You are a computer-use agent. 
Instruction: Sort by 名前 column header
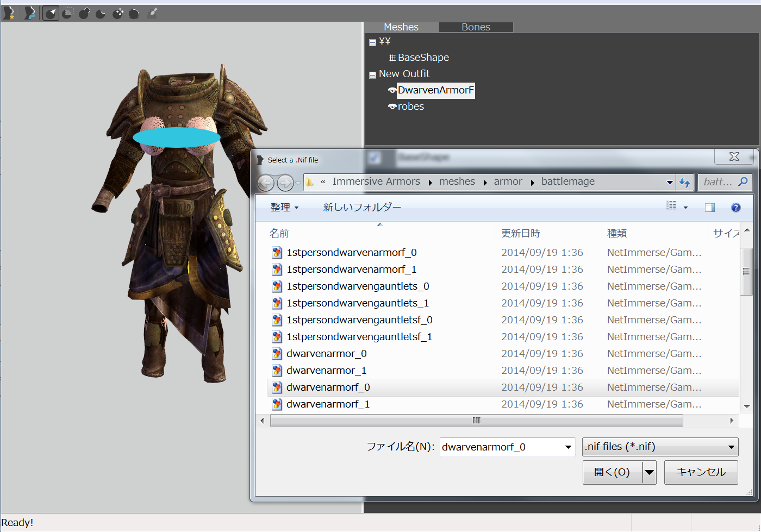(x=380, y=233)
